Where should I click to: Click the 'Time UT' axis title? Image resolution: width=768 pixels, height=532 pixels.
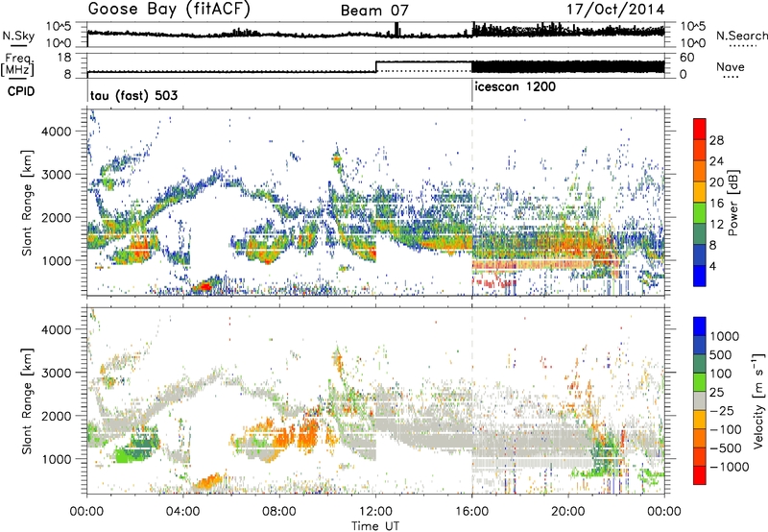tap(375, 525)
